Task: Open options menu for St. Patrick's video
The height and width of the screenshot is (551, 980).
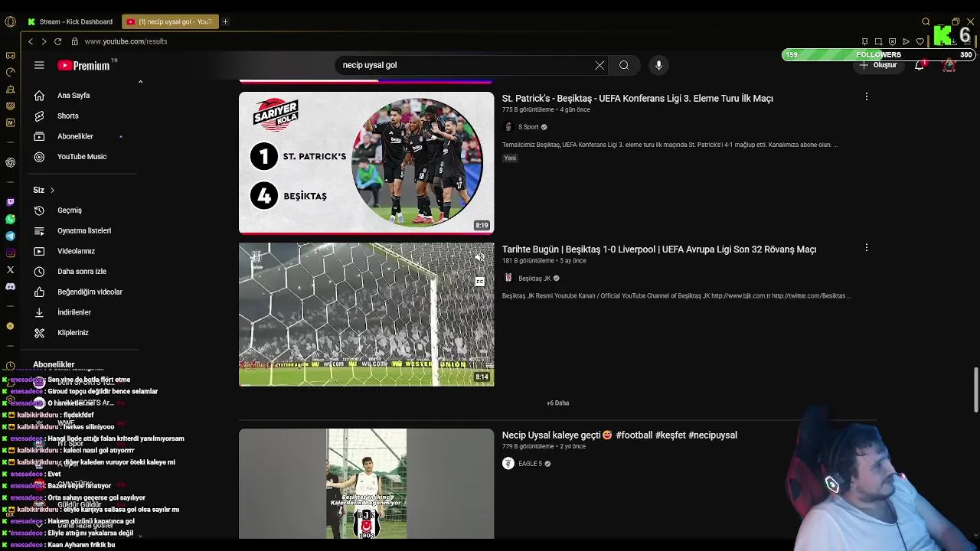Action: [866, 96]
